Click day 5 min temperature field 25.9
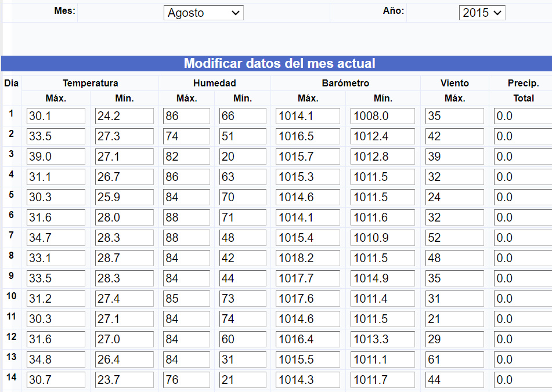Screen dimensions: 552x392 (x=124, y=197)
